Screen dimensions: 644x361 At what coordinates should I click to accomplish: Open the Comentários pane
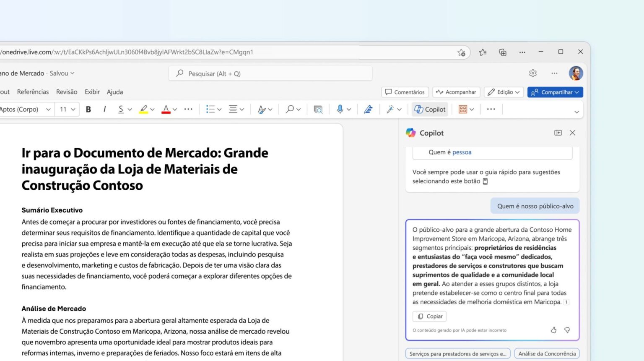[405, 92]
